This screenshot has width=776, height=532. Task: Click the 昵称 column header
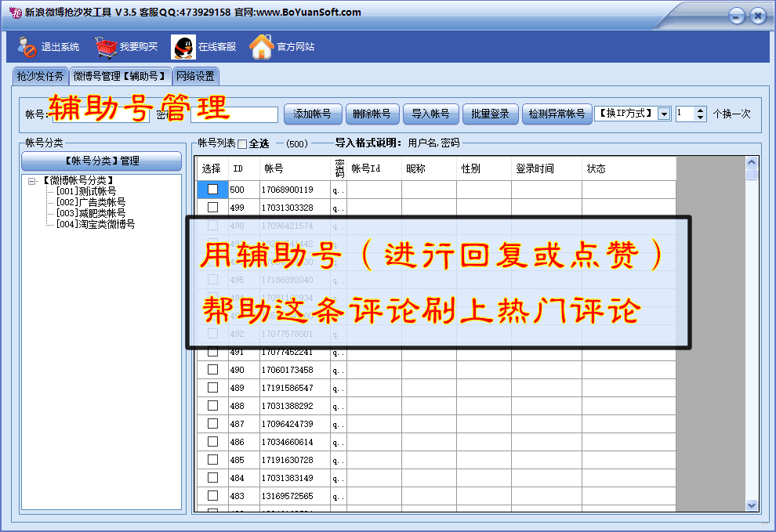(429, 168)
